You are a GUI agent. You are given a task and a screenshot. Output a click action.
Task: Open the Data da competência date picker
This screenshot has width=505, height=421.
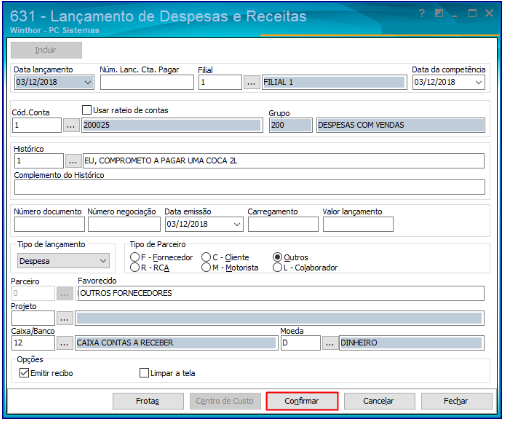tap(478, 82)
